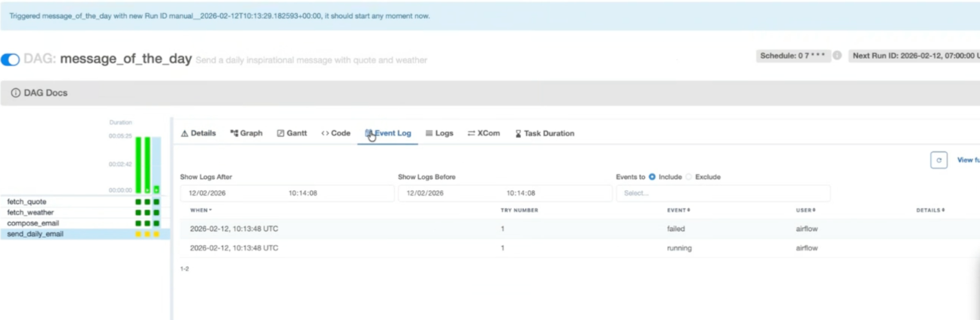Viewport: 980px width, 320px height.
Task: Switch to the XCom tab
Action: [x=484, y=134]
